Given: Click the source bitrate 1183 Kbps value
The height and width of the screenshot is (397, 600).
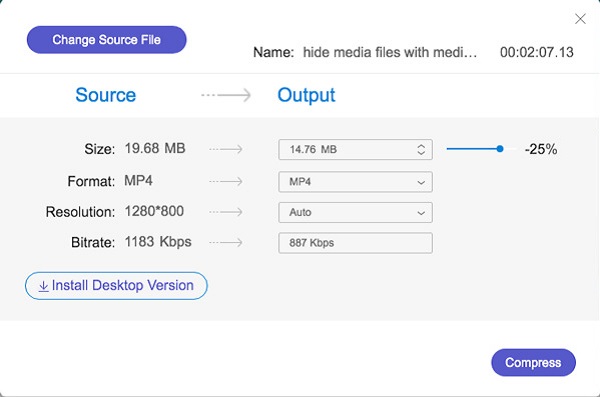Looking at the screenshot, I should click(x=158, y=242).
